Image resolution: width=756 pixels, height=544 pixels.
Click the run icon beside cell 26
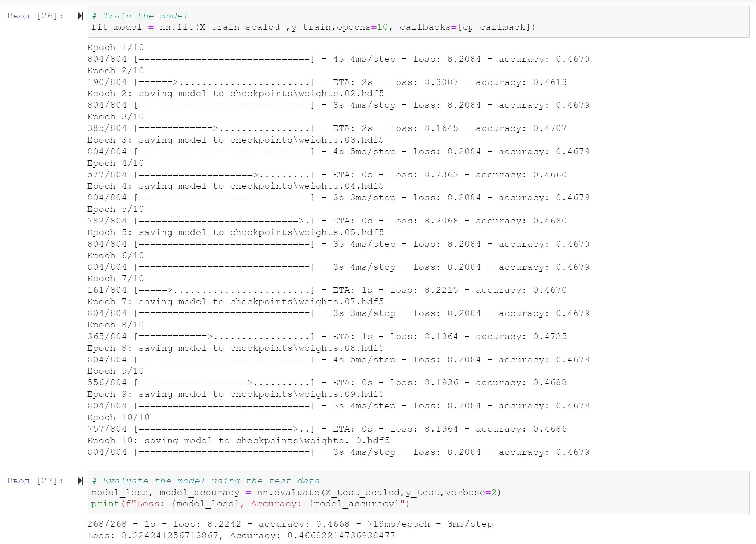coord(80,16)
